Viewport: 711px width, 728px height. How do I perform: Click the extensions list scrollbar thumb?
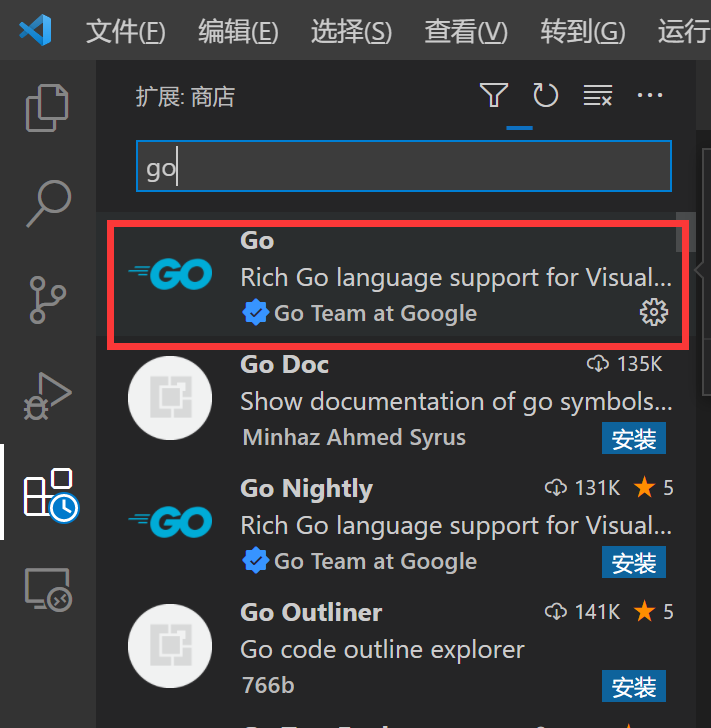pos(685,232)
